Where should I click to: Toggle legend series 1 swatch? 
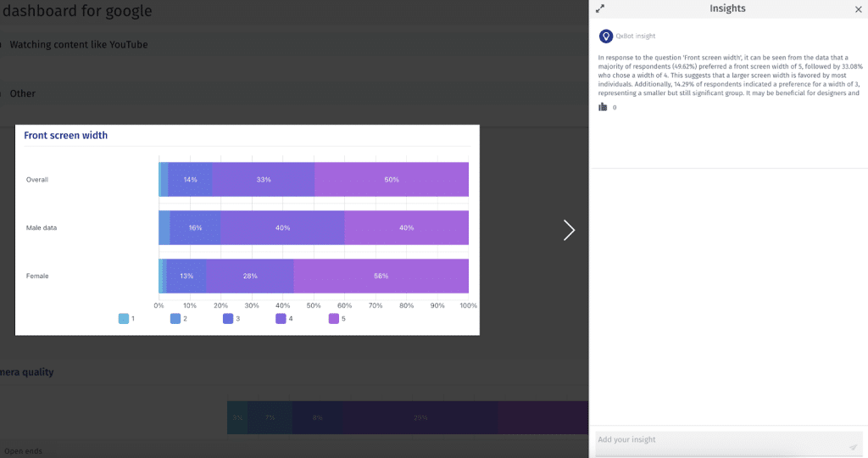[124, 318]
